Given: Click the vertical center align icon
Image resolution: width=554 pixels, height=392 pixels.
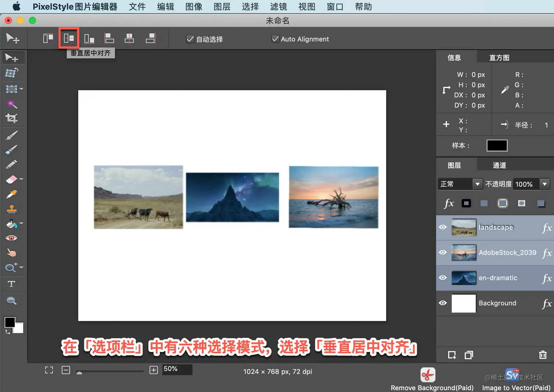Looking at the screenshot, I should coord(69,38).
